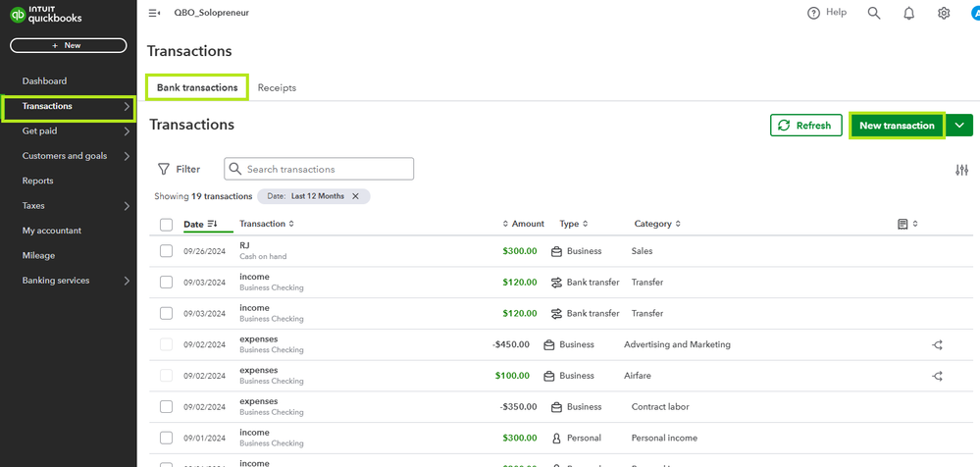Viewport: 980px width, 467px height.
Task: Open the table column settings sliders icon
Action: pos(961,170)
